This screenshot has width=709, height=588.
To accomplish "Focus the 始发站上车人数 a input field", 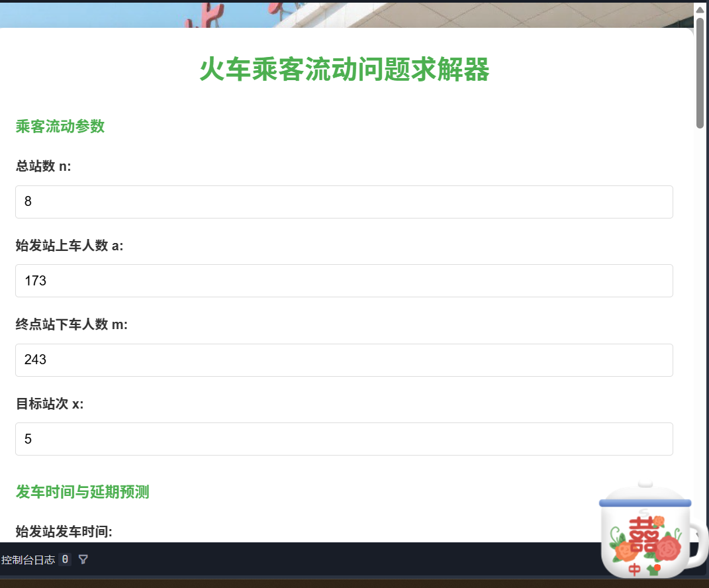I will click(x=344, y=281).
